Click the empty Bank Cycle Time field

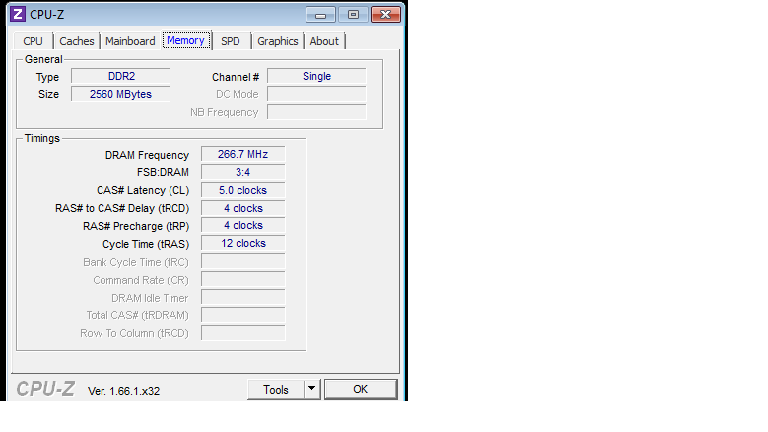(x=243, y=261)
